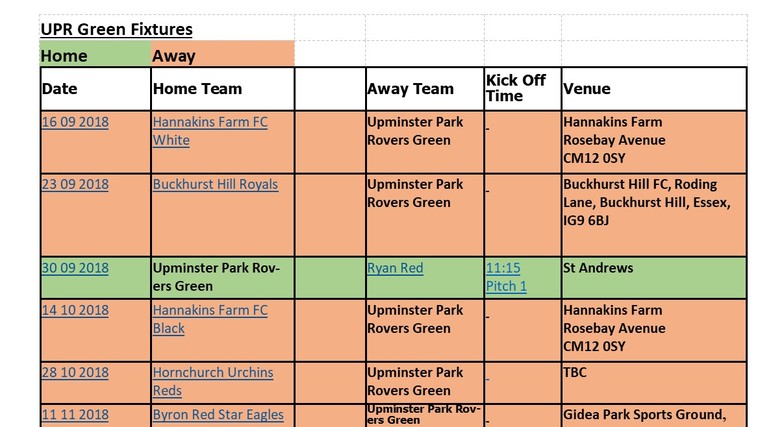This screenshot has height=427, width=760.
Task: Click the Ryan Red away team link
Action: pyautogui.click(x=395, y=268)
